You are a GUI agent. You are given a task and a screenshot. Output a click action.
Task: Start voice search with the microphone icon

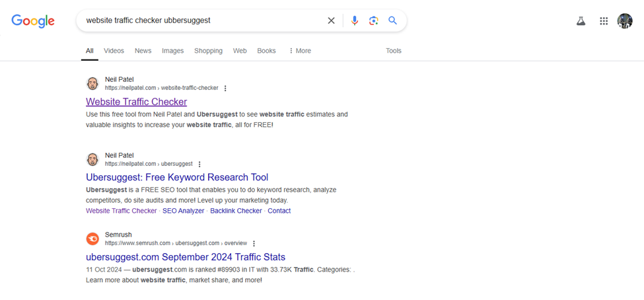point(355,20)
